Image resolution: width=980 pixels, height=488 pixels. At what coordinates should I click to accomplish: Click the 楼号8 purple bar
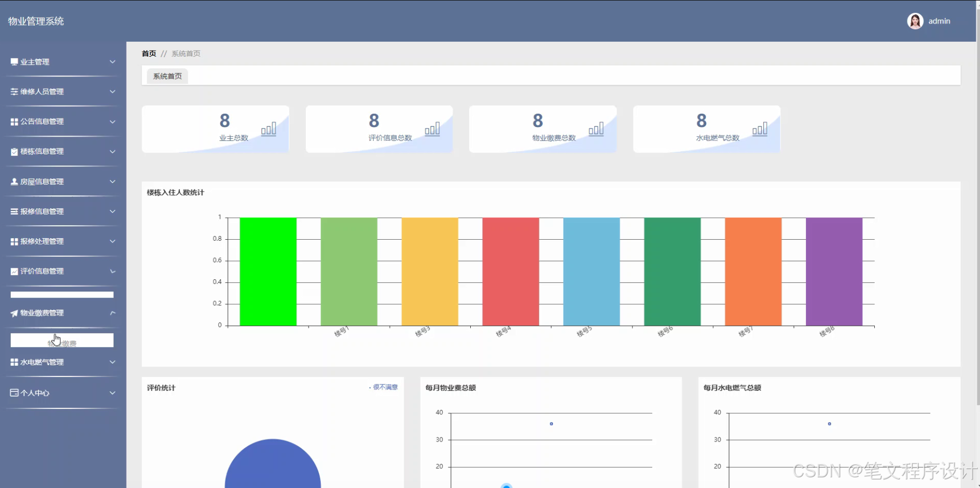click(834, 271)
